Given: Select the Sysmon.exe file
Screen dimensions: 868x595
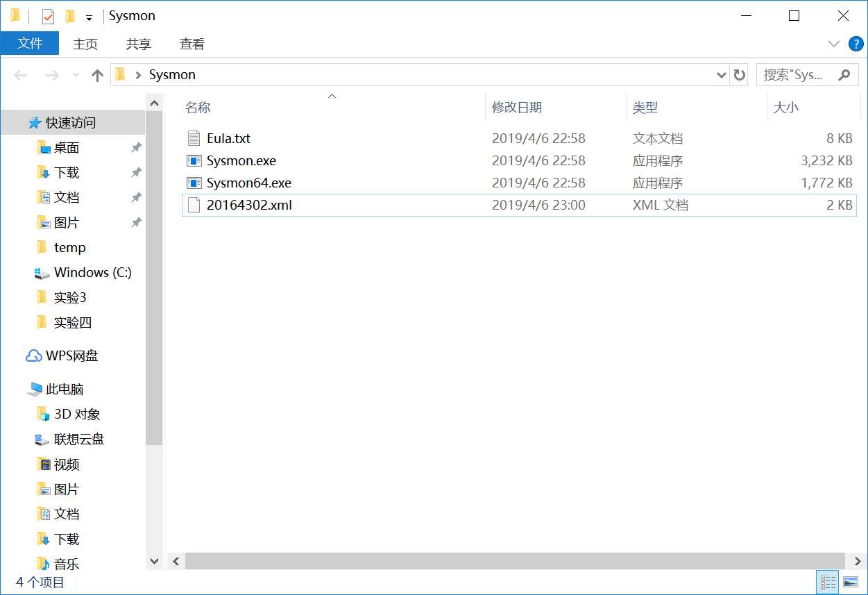Looking at the screenshot, I should click(x=519, y=160).
